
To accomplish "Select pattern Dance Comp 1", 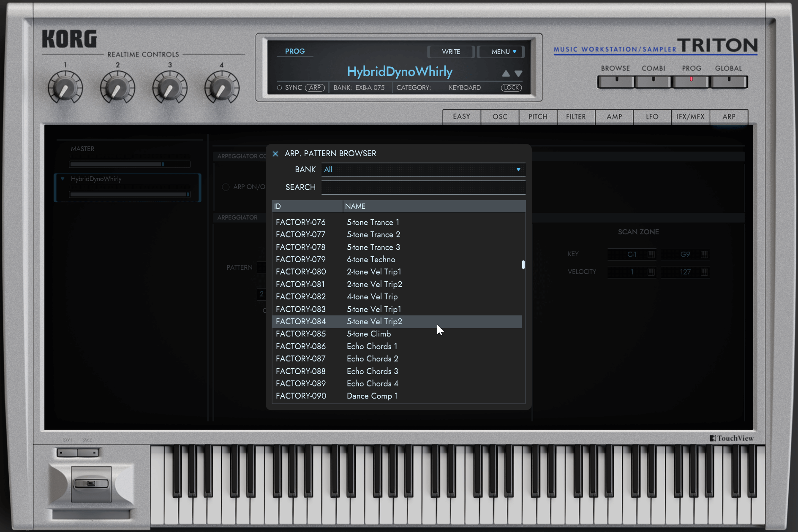I will [397, 396].
